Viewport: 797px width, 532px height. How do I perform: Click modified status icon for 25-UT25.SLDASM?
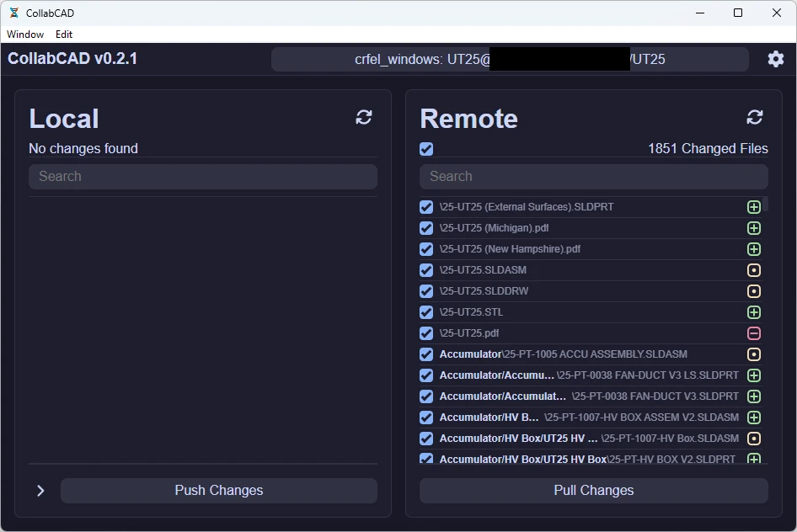[754, 269]
